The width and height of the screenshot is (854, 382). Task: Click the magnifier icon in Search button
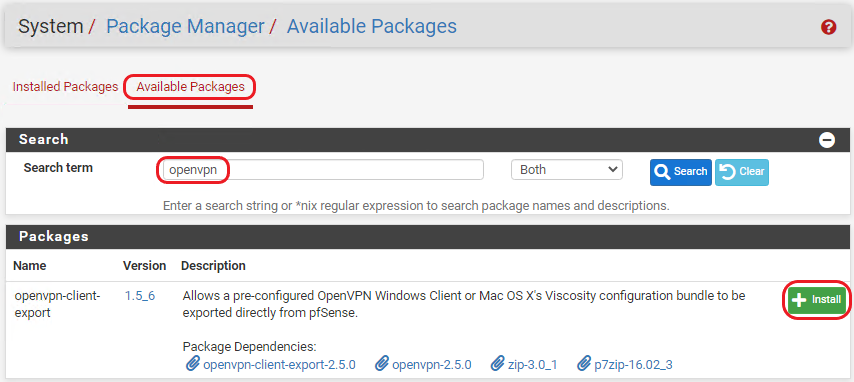662,172
